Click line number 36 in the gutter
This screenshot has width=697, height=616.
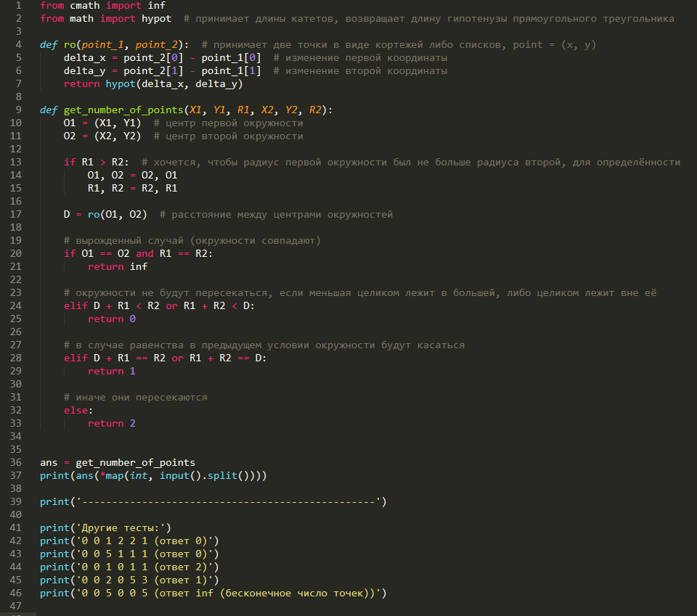[x=15, y=462]
